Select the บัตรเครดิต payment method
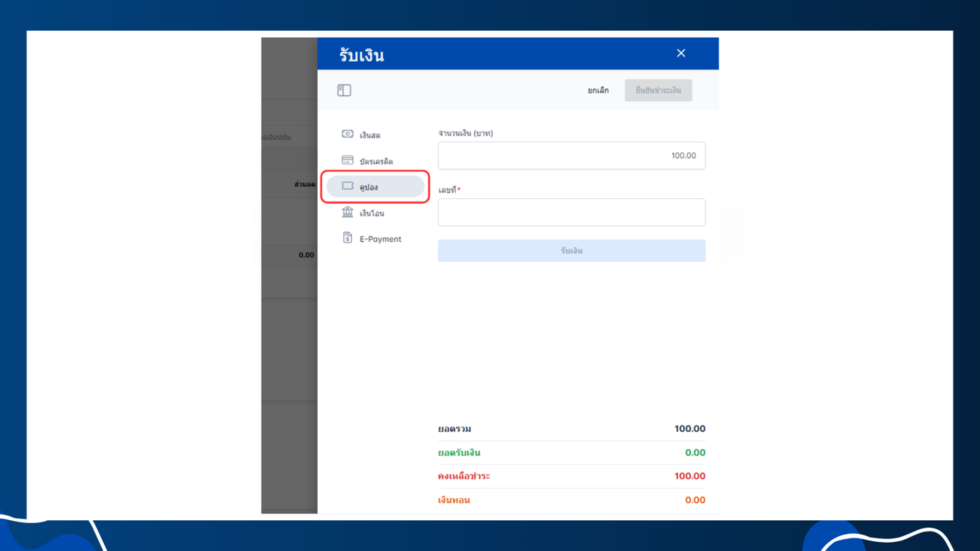This screenshot has height=551, width=980. (x=375, y=161)
